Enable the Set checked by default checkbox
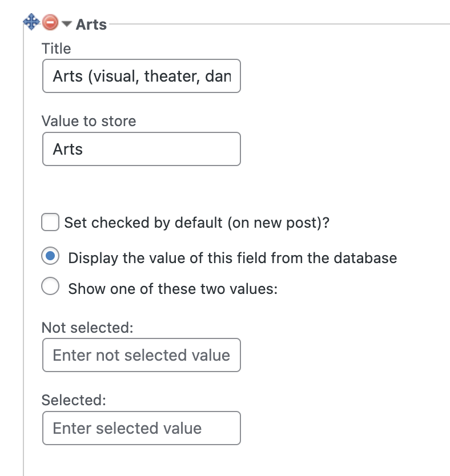This screenshot has height=476, width=450. pyautogui.click(x=50, y=222)
